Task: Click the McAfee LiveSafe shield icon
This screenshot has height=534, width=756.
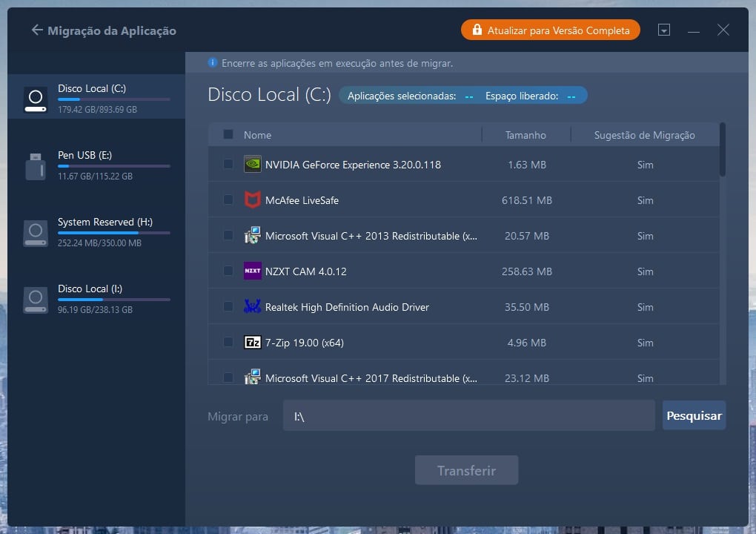Action: tap(252, 200)
